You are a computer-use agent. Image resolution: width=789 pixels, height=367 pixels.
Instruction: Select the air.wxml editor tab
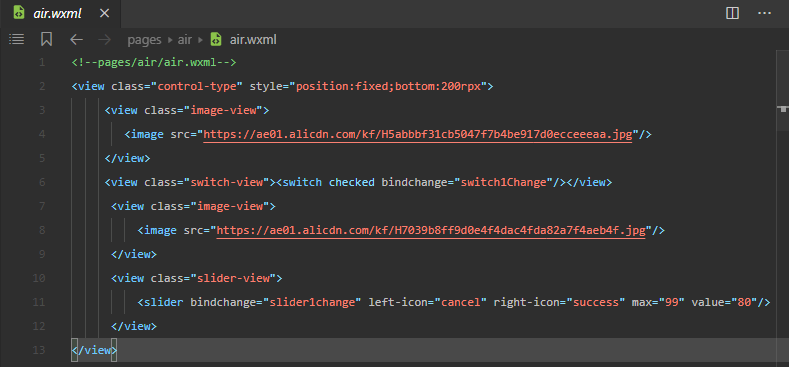60,14
